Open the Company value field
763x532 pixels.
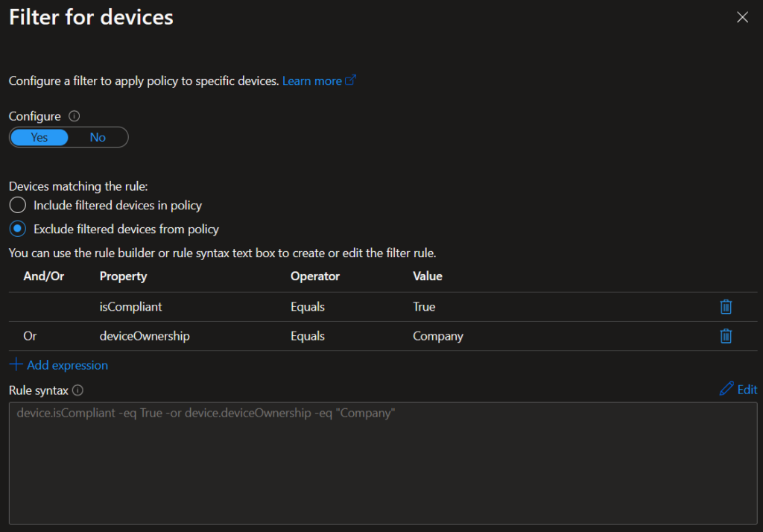coord(438,336)
